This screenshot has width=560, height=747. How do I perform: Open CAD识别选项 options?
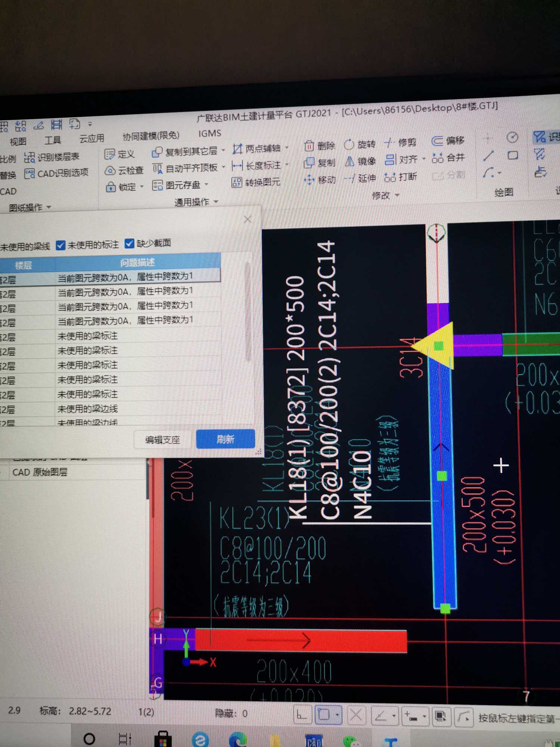[56, 173]
